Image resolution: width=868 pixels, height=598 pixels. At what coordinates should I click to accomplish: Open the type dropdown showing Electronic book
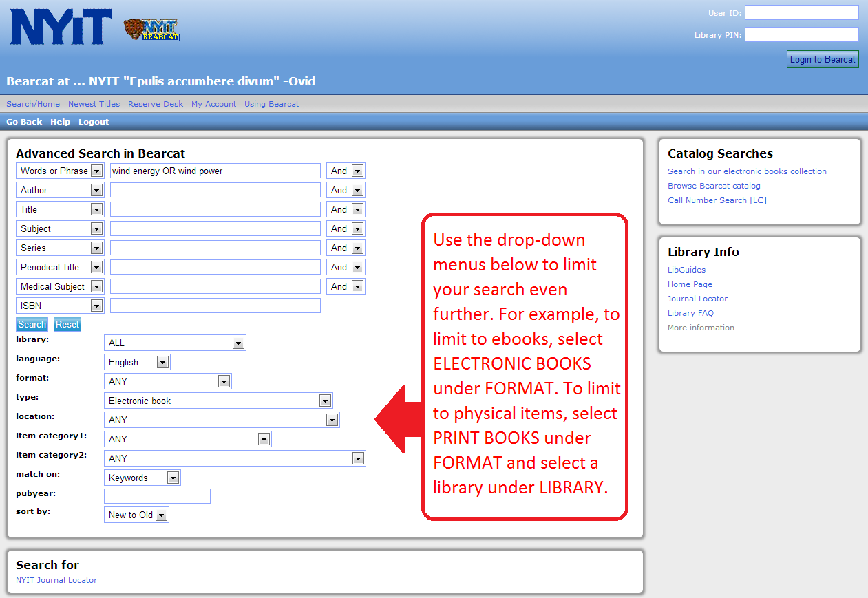tap(218, 401)
